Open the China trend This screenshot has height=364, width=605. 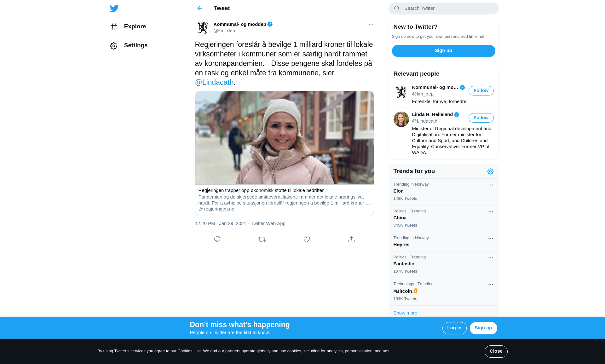coord(443,219)
